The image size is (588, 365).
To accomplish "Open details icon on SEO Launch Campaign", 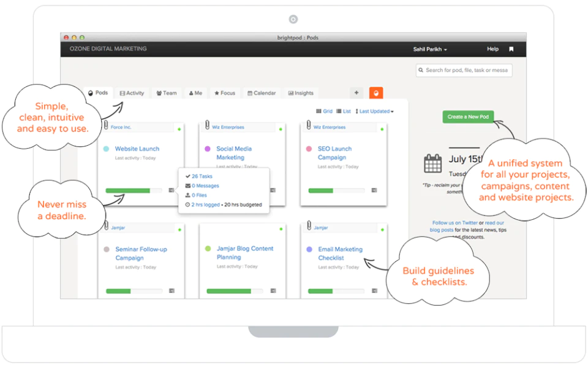I will [x=374, y=190].
